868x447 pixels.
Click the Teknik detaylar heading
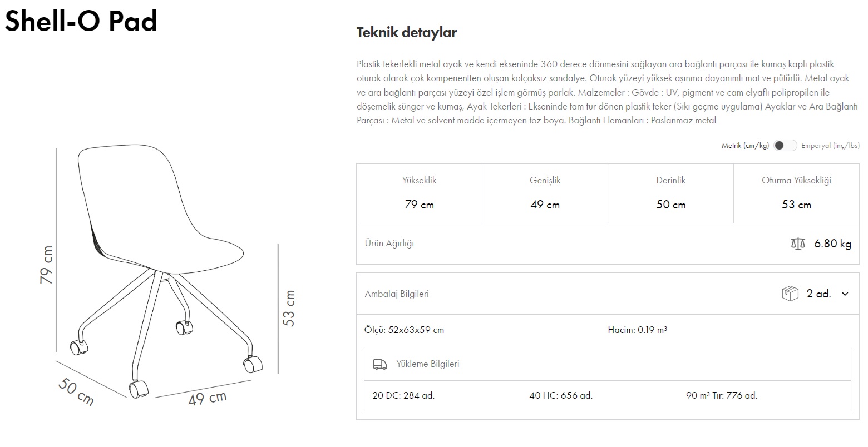406,32
